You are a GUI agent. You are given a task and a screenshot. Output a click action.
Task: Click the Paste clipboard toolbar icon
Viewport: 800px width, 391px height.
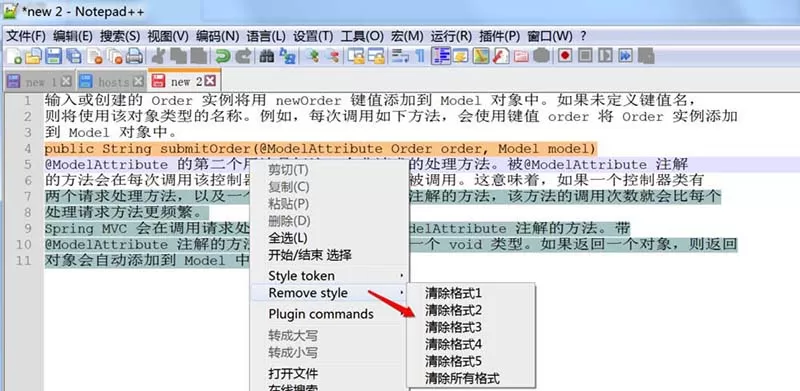(197, 56)
